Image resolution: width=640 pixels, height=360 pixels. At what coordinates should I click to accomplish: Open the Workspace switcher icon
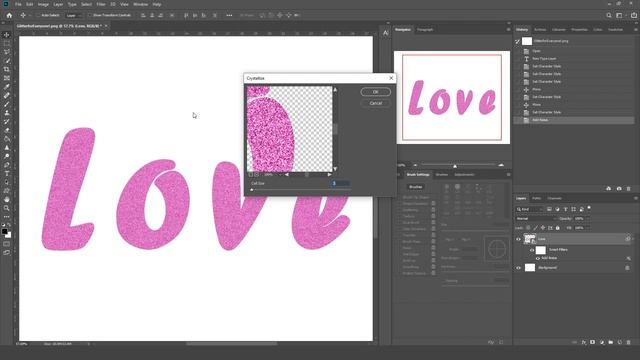[620, 16]
